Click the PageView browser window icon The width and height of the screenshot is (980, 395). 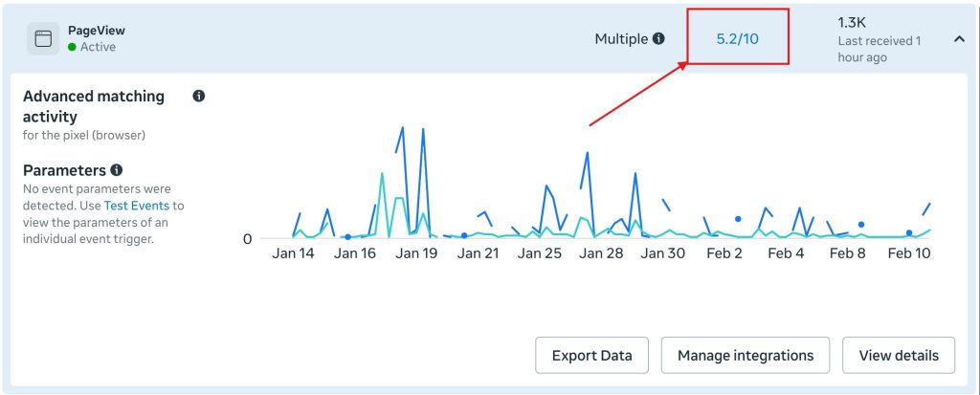click(43, 39)
